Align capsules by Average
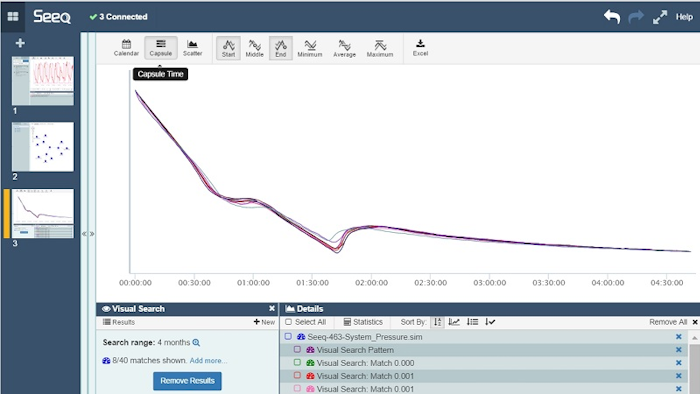 coord(345,48)
